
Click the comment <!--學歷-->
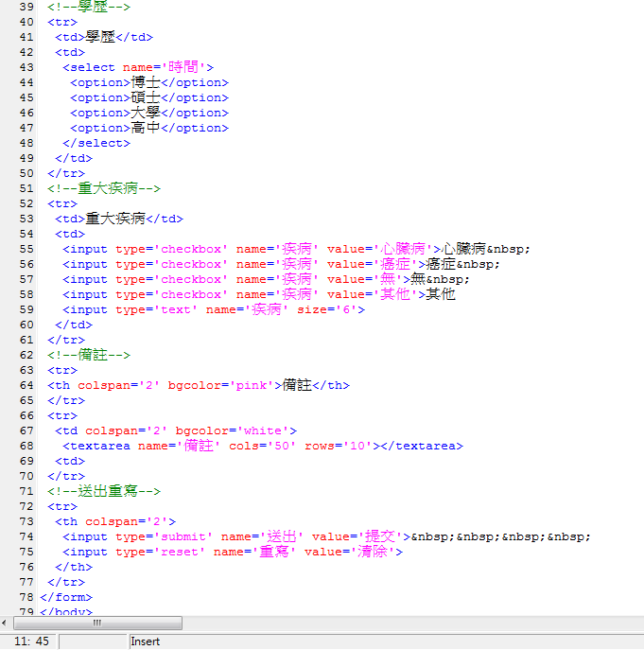tap(89, 7)
